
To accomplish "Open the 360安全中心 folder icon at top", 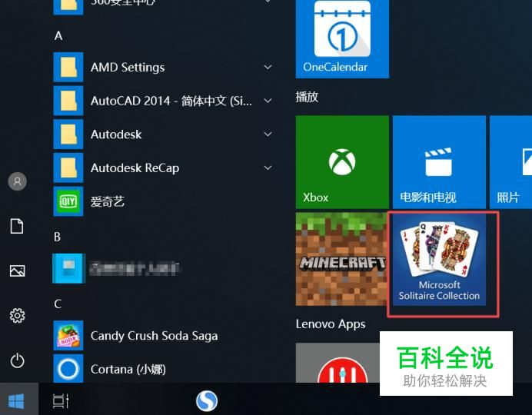I will point(68,7).
